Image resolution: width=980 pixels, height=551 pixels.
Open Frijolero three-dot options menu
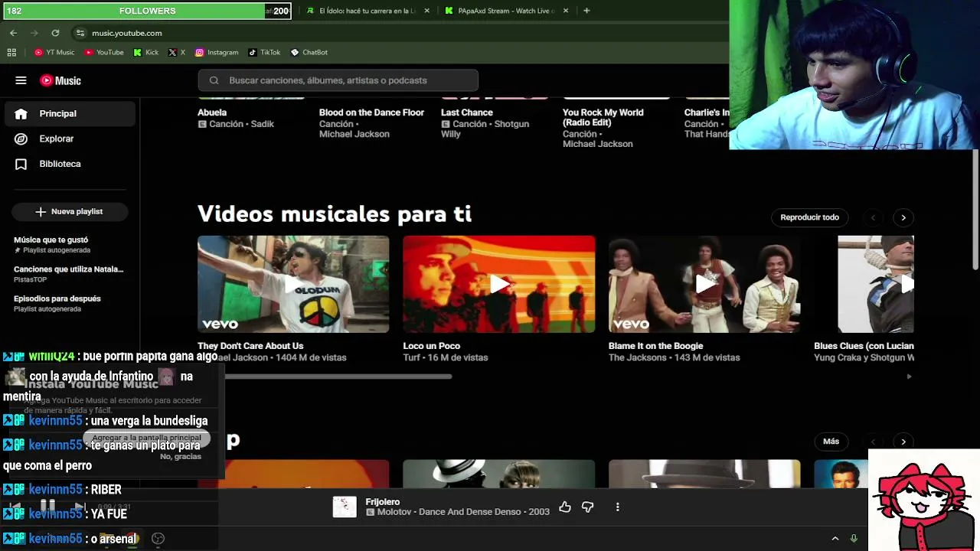click(617, 507)
